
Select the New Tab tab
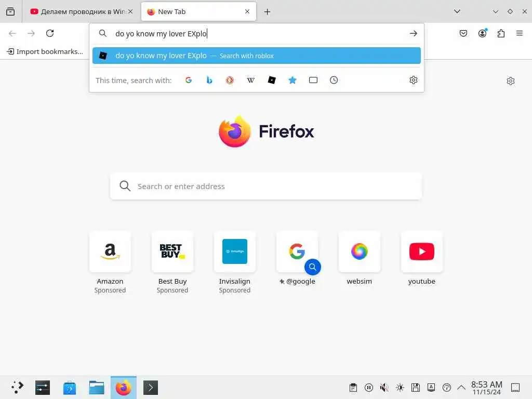(x=198, y=11)
